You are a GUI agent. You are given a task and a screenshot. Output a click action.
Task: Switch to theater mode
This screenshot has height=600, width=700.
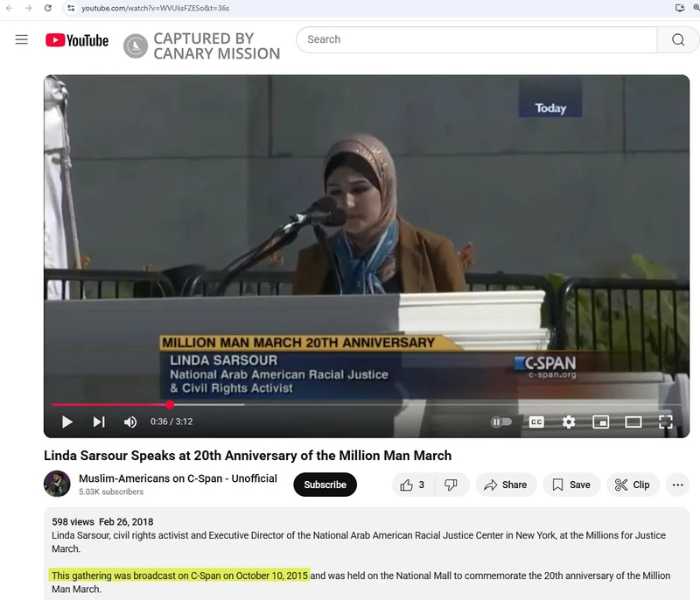coord(632,422)
